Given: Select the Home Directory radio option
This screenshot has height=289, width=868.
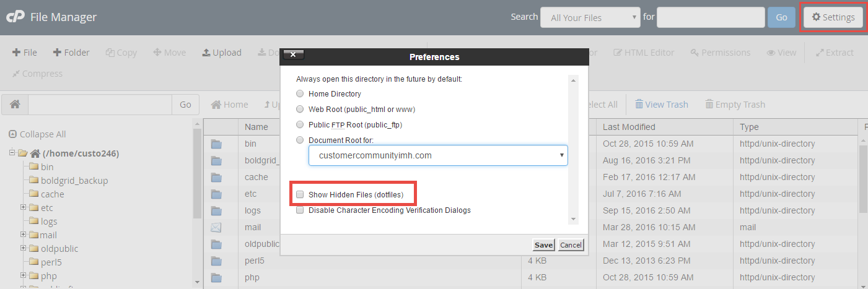Looking at the screenshot, I should (x=300, y=94).
